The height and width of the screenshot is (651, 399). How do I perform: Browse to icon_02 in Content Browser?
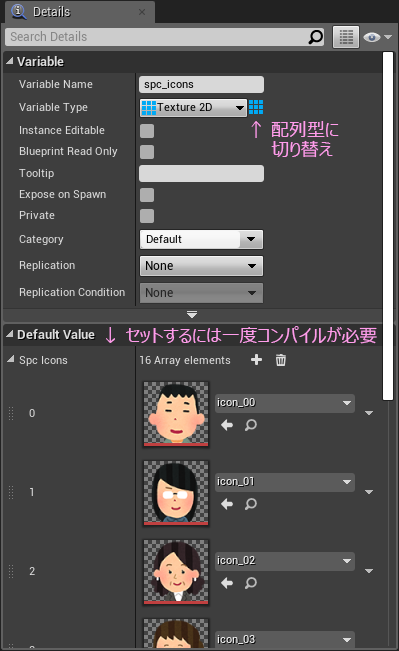pos(250,582)
